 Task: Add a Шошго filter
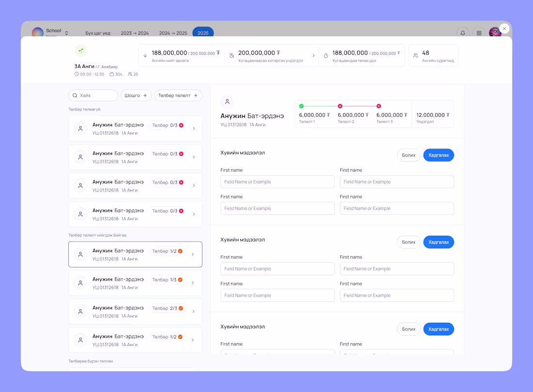[136, 95]
